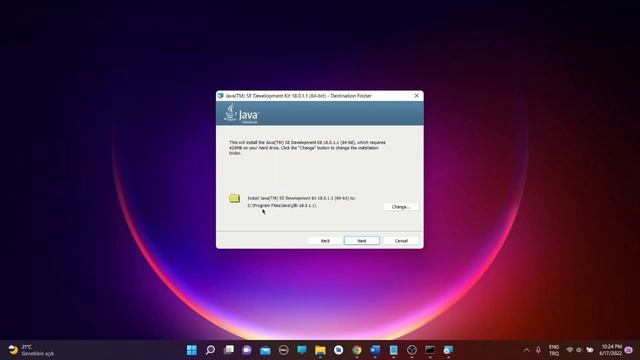Screen dimensions: 640x360
Task: Expand the hidden system tray icons chevron
Action: (x=527, y=350)
